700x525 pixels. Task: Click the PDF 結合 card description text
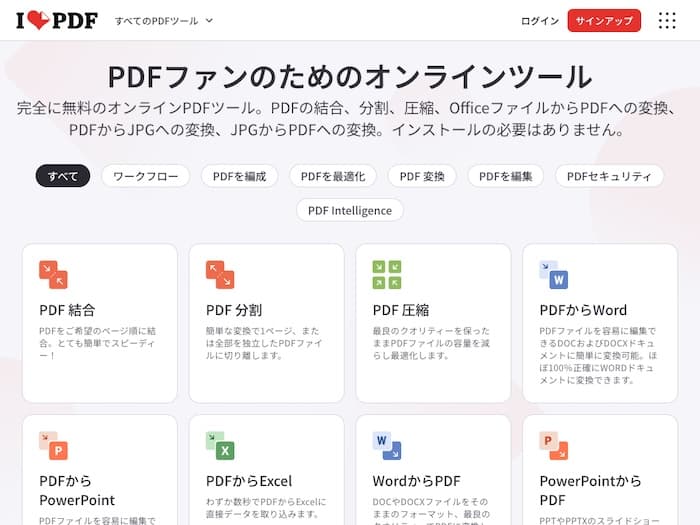click(x=97, y=343)
